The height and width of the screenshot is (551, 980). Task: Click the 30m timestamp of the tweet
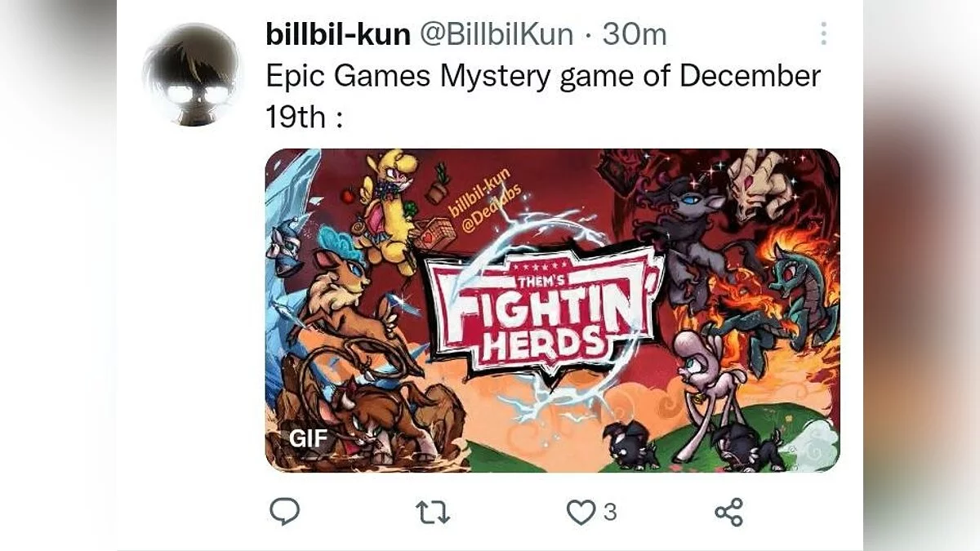(634, 34)
